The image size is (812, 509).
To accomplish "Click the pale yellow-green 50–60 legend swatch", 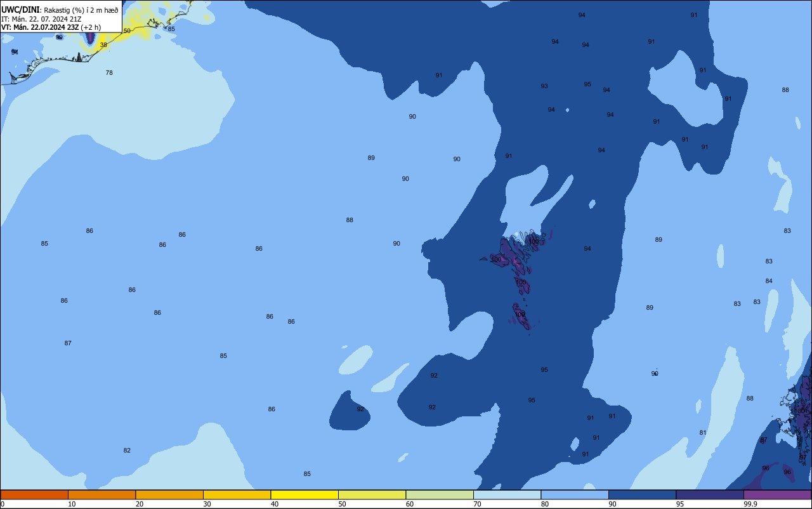I will [372, 494].
